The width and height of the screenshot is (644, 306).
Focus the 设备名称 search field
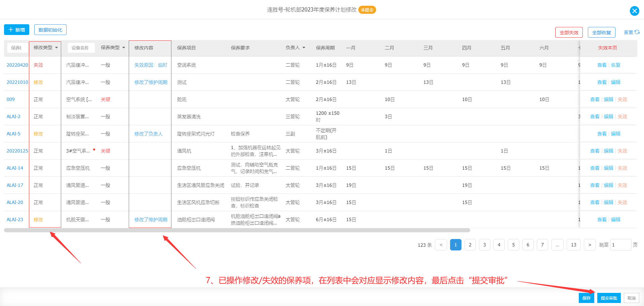click(x=81, y=48)
